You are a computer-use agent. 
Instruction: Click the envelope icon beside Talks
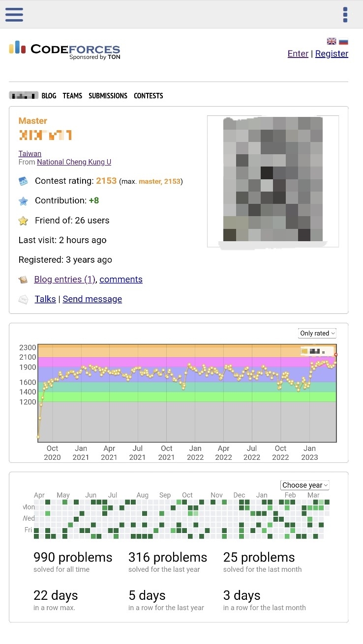click(23, 299)
